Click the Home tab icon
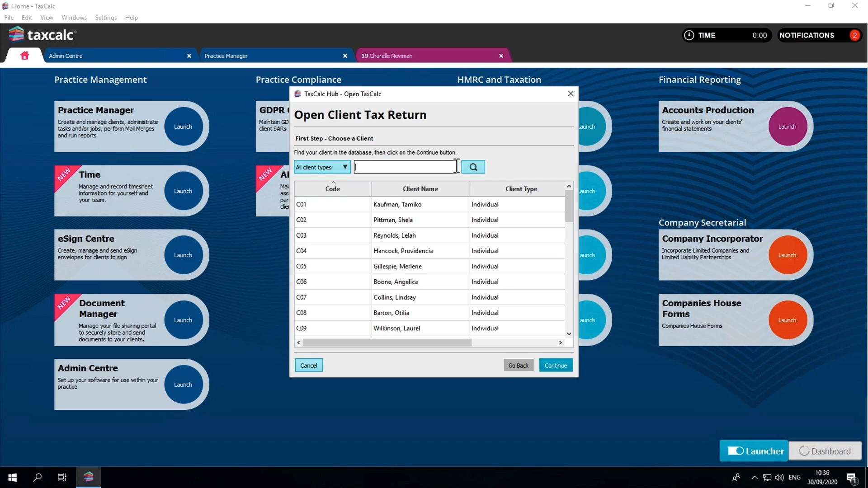 24,56
